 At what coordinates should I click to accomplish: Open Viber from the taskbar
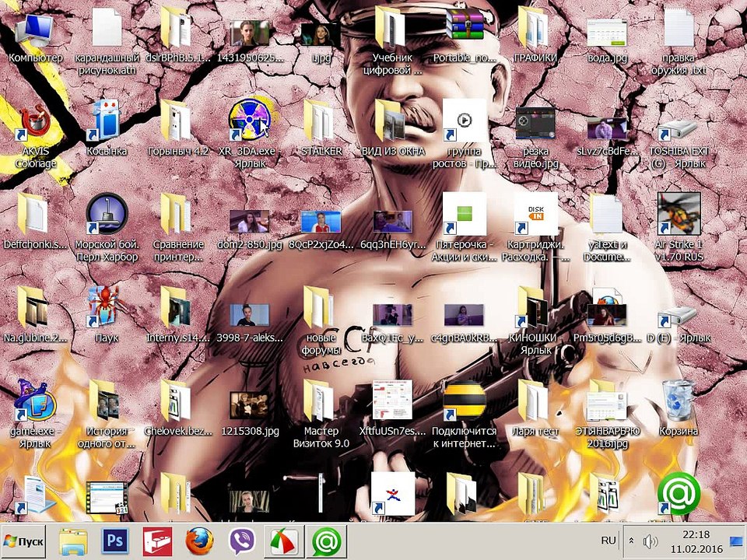241,541
